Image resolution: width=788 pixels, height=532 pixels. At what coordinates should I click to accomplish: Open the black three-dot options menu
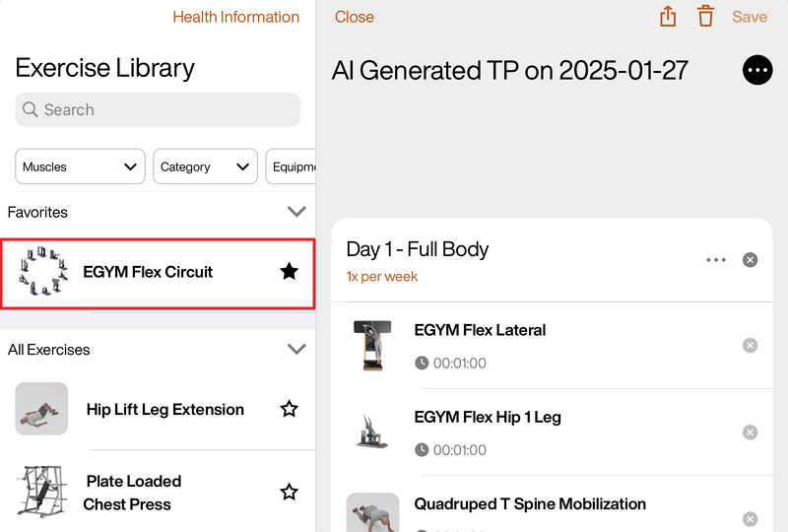point(757,70)
